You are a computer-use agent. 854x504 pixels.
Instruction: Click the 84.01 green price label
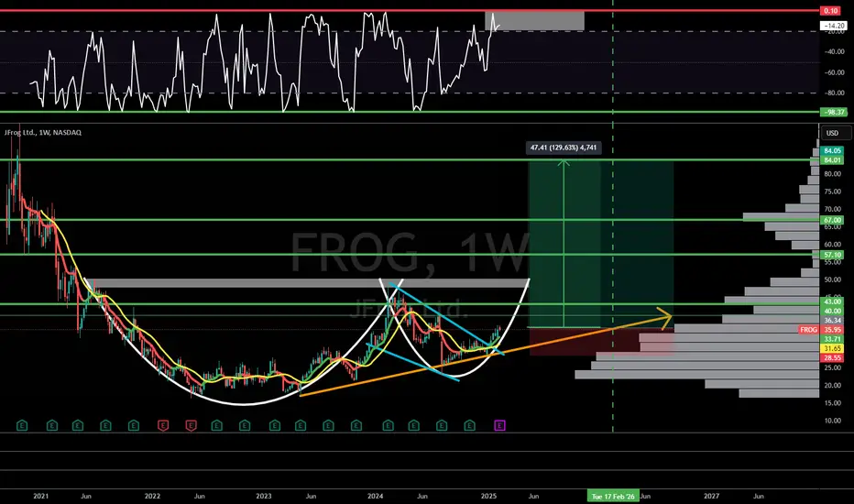click(x=832, y=160)
